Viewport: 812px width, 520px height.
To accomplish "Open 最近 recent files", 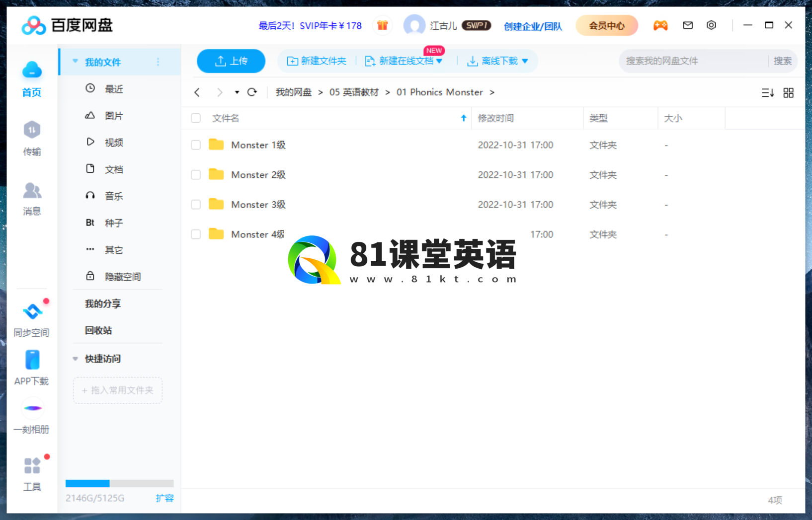I will click(114, 89).
